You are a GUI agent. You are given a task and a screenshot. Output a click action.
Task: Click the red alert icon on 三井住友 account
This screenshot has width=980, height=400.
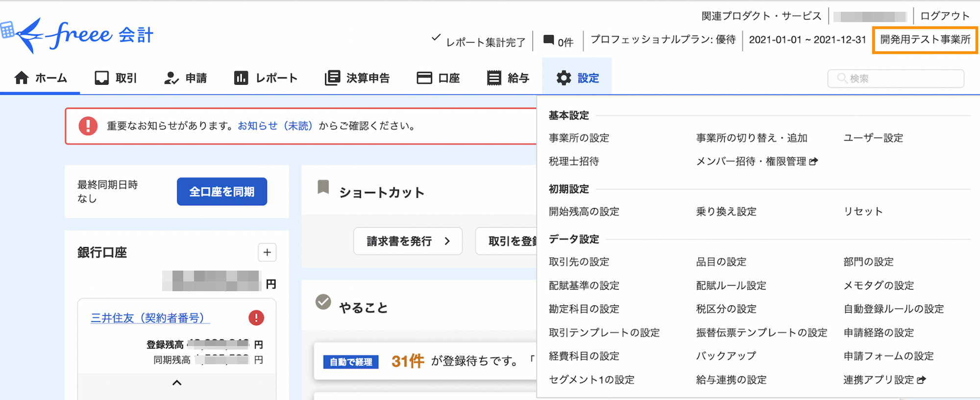256,318
